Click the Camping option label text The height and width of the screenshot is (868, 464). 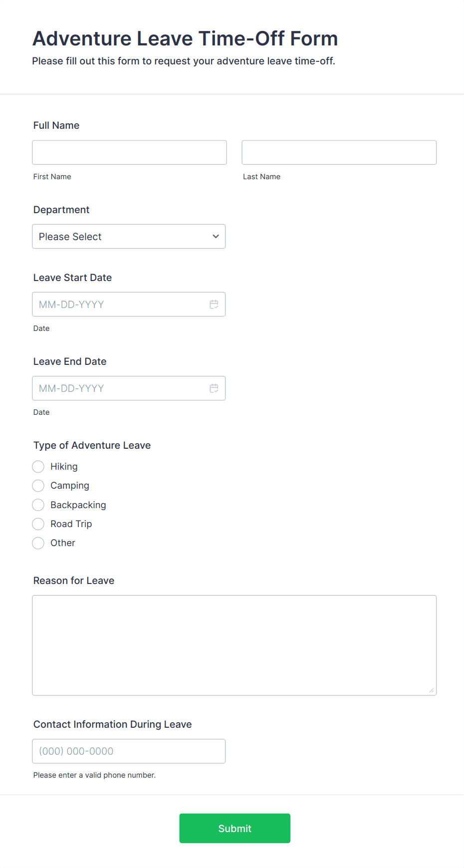[x=70, y=486]
